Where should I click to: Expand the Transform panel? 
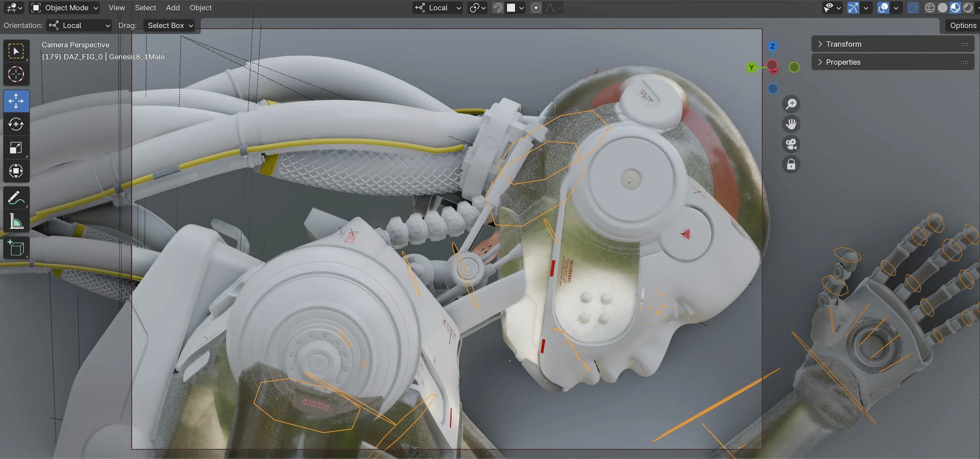844,44
